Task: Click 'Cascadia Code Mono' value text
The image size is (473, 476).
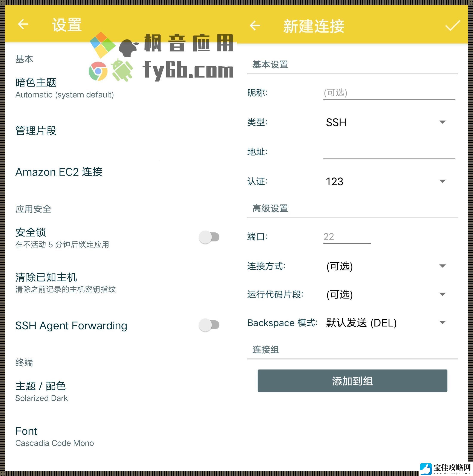Action: pos(54,443)
